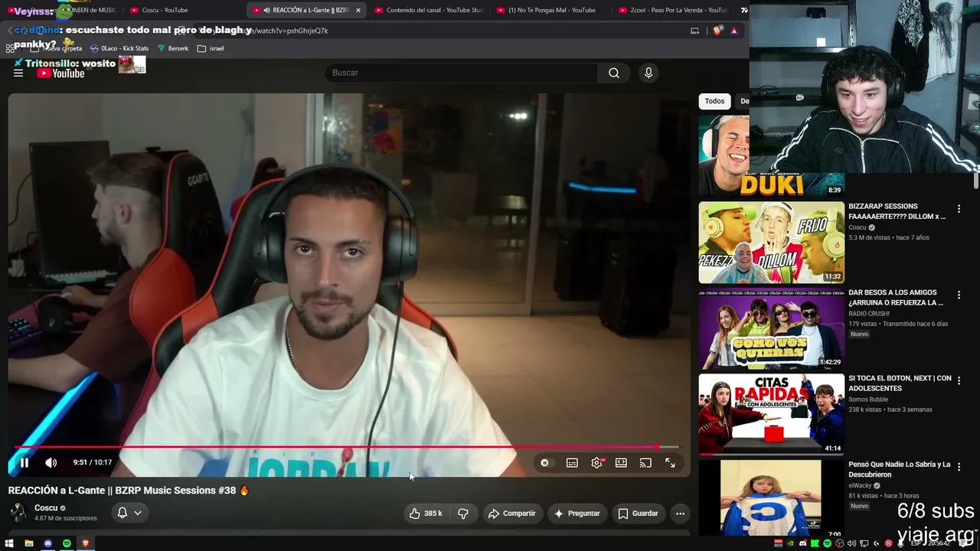Open the 'DAR BESOS A LOS AMIGOS' video title
The width and height of the screenshot is (980, 551).
895,298
